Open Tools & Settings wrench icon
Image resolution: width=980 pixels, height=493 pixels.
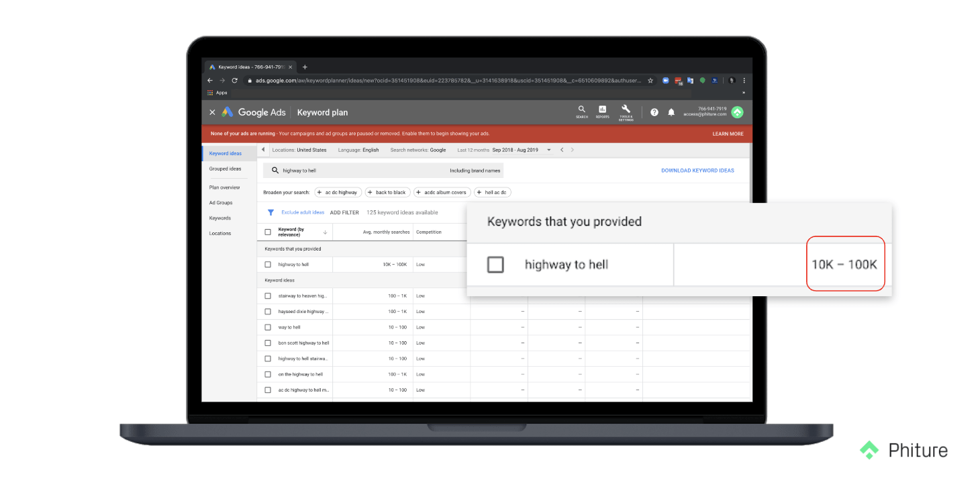coord(626,109)
